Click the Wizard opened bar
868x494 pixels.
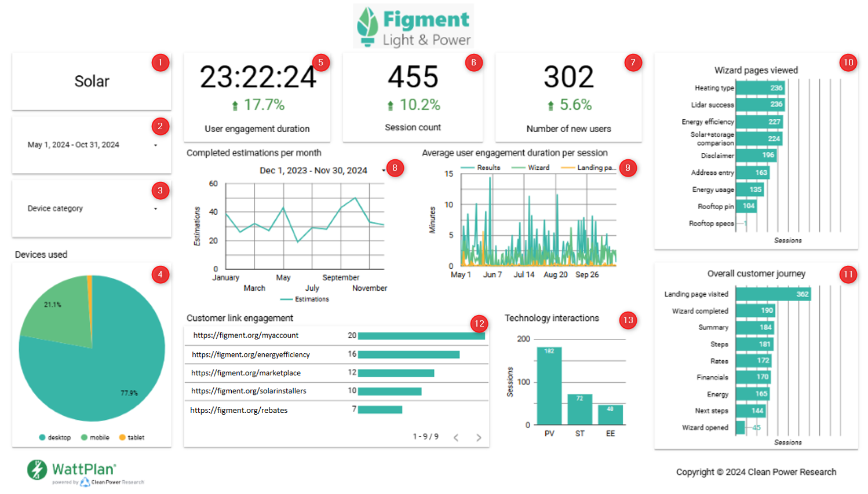tap(741, 427)
